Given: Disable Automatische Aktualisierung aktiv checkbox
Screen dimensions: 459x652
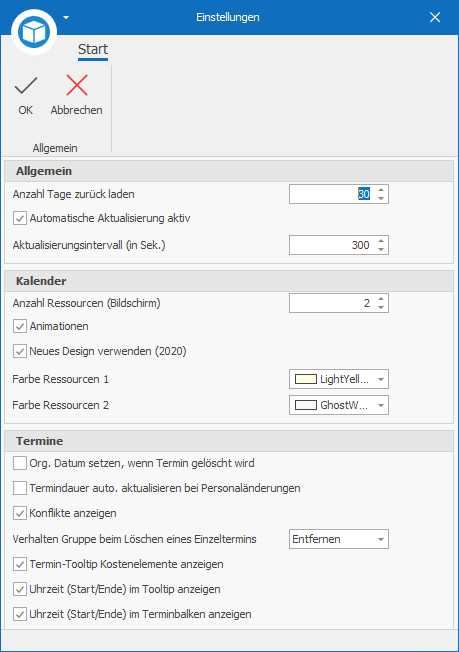Looking at the screenshot, I should 20,218.
